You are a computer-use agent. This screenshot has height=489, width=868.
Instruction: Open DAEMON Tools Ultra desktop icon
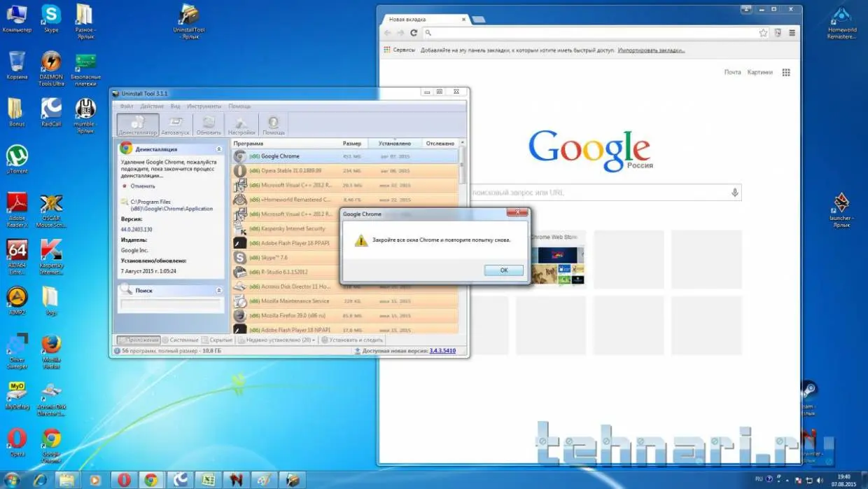coord(51,69)
